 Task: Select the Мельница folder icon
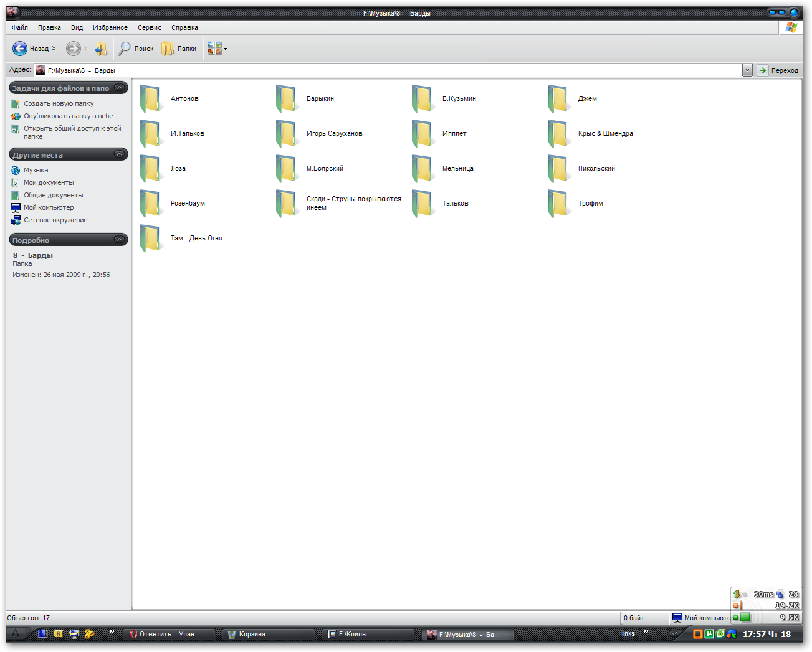(x=423, y=169)
